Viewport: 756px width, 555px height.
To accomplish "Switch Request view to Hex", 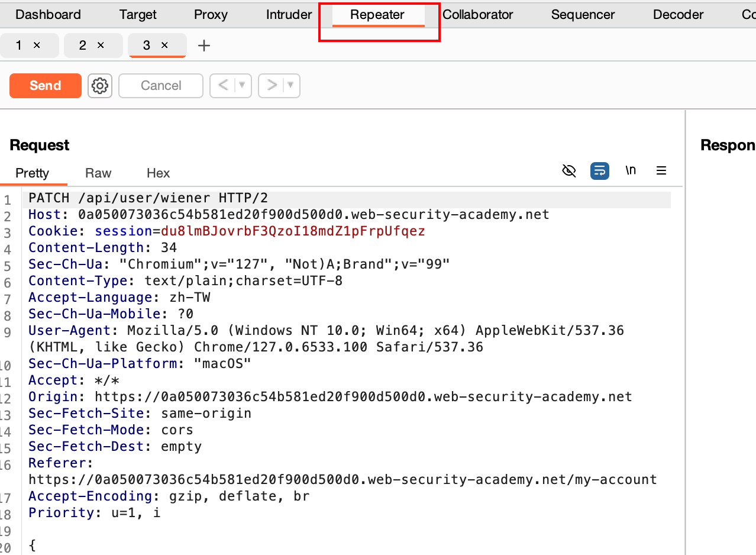I will click(x=158, y=173).
